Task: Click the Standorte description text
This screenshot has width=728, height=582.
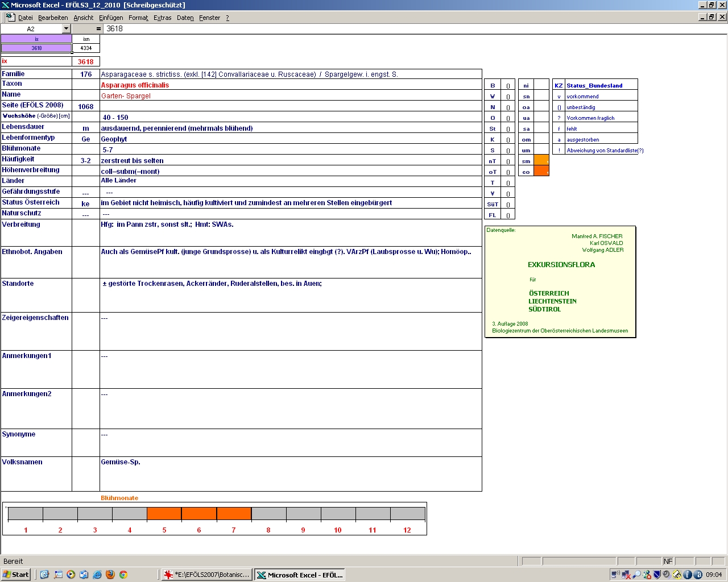Action: coord(212,284)
